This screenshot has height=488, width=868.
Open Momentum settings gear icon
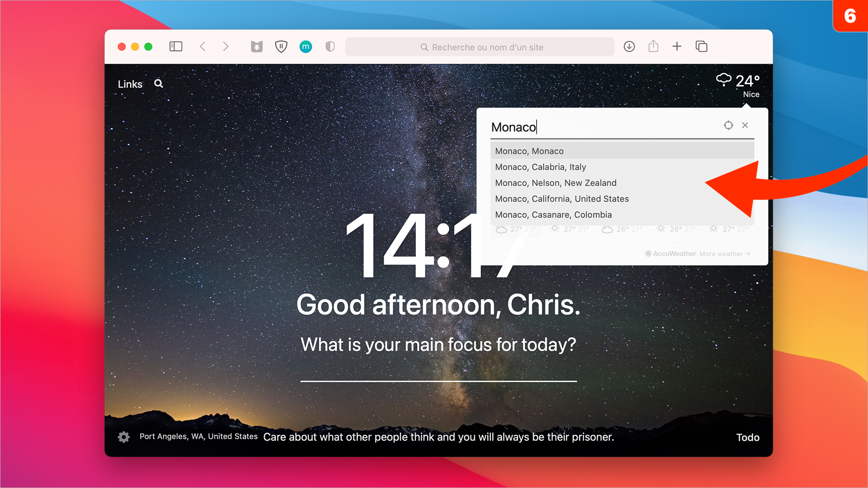[124, 437]
